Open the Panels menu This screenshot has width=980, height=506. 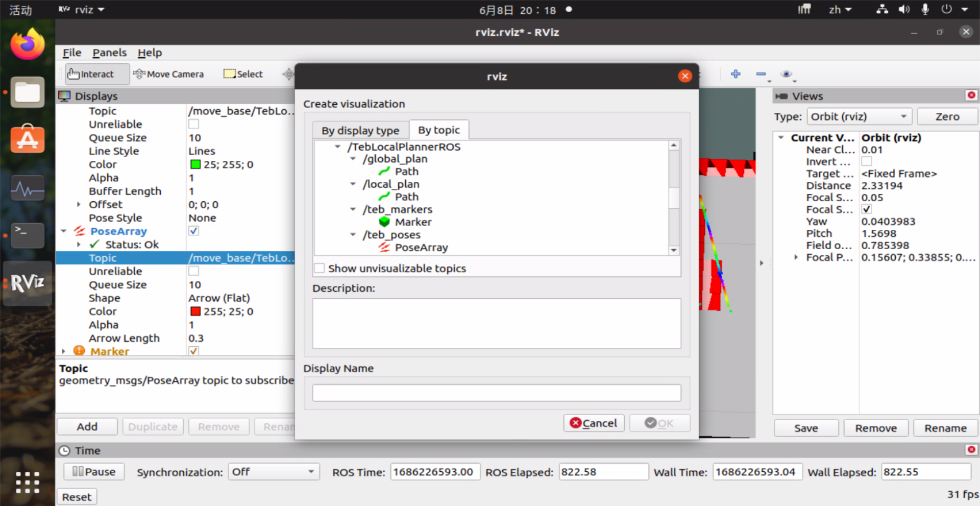pyautogui.click(x=109, y=53)
